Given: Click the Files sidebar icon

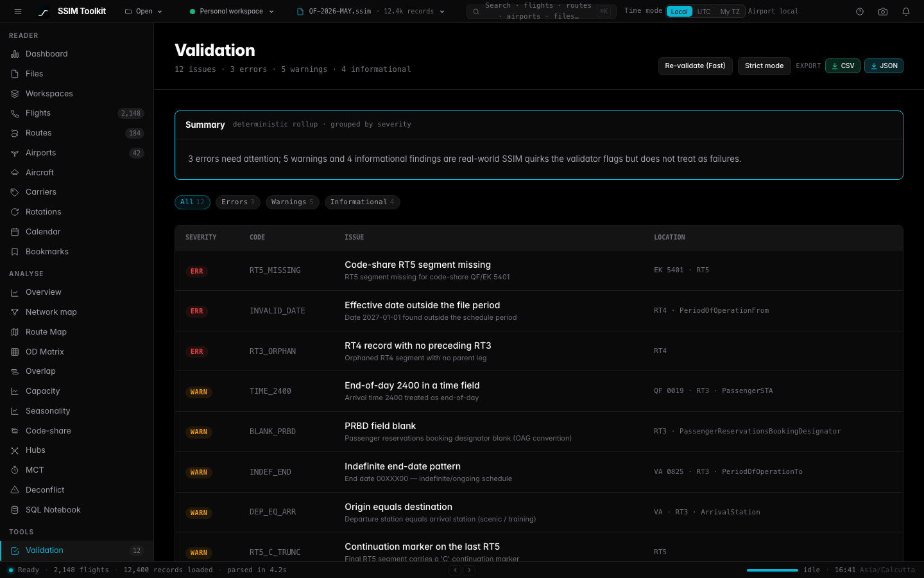Looking at the screenshot, I should 15,74.
